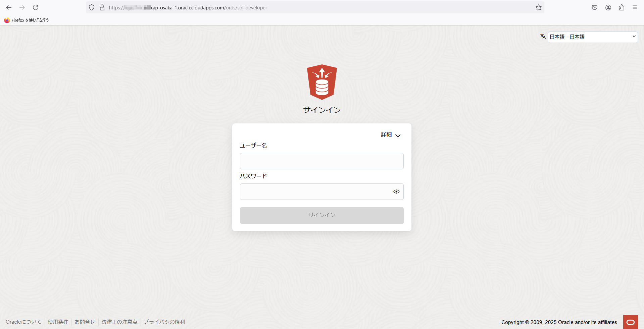Click the ユーザー名 input field
Screen dimensions: 644x329
(x=322, y=161)
